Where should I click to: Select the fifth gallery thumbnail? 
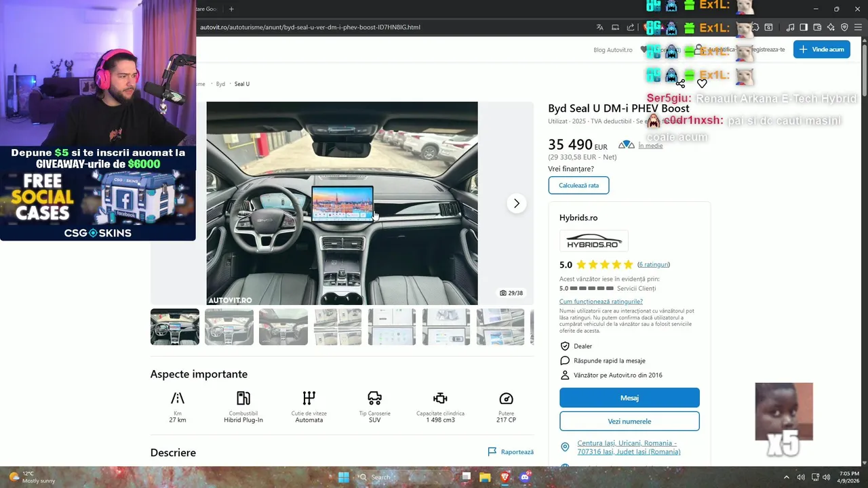pos(392,327)
